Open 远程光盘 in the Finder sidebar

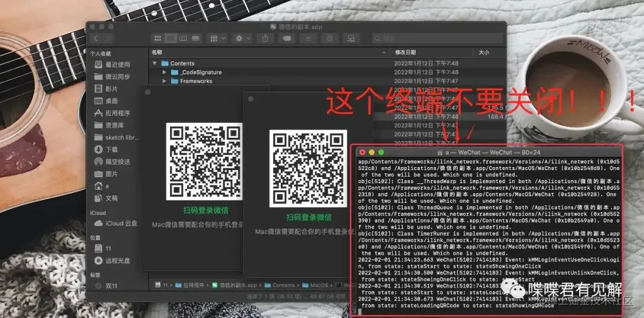click(x=112, y=261)
